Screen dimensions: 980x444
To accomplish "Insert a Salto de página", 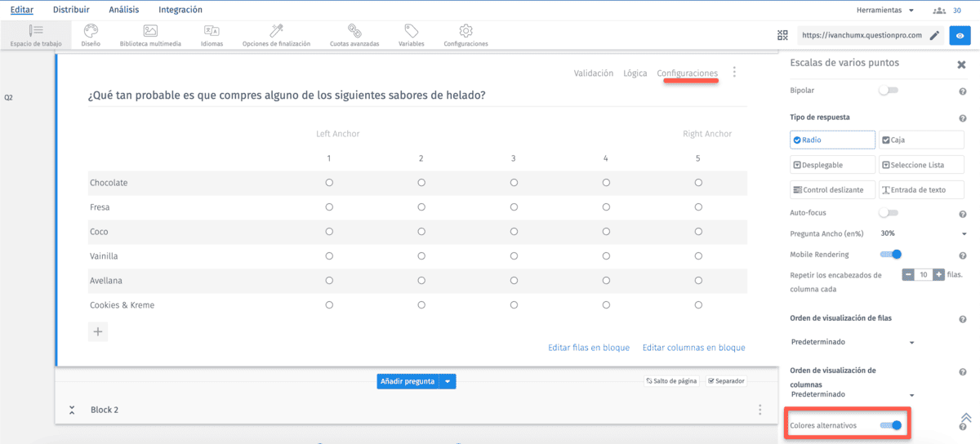I will coord(671,381).
